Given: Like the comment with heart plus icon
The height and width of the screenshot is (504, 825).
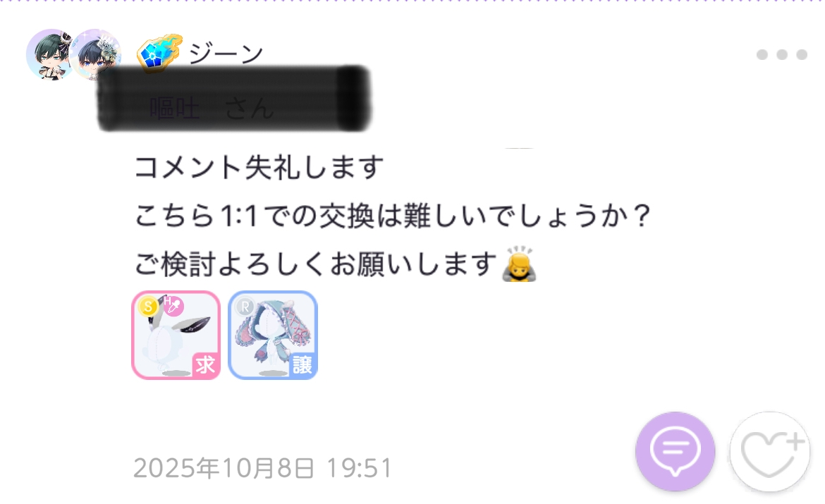Looking at the screenshot, I should [770, 451].
